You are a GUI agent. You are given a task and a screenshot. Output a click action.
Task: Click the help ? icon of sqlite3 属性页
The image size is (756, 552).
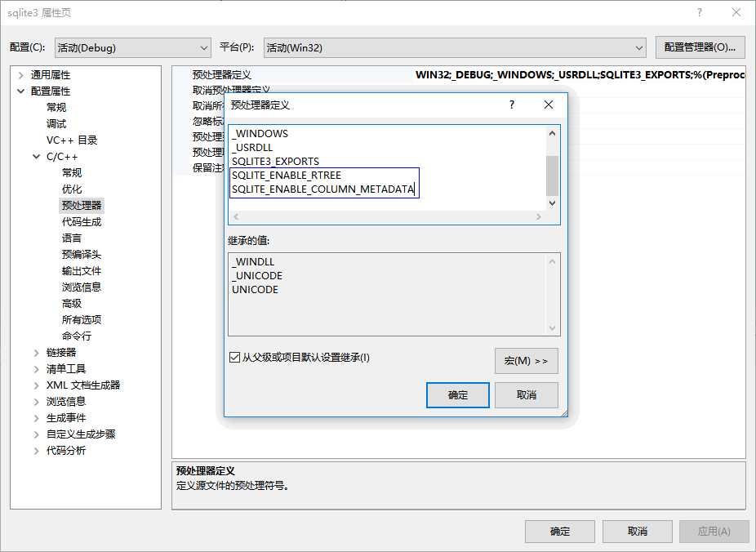700,12
